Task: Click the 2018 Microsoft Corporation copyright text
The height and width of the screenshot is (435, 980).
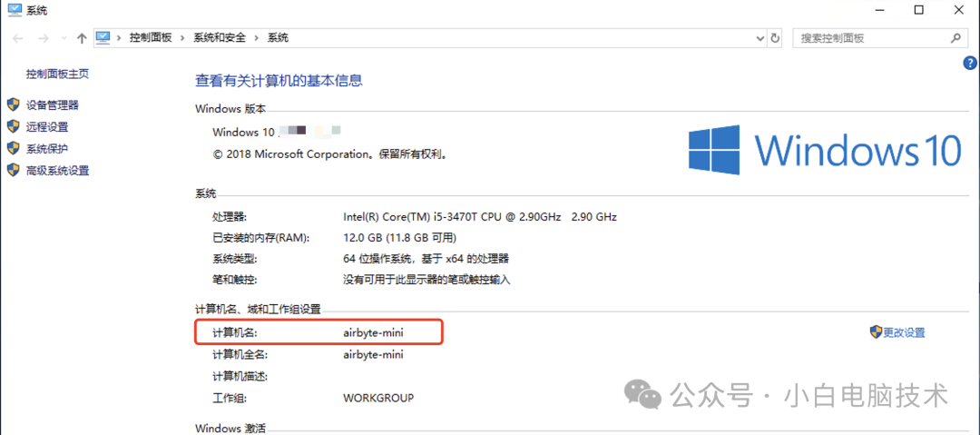Action: tap(330, 154)
